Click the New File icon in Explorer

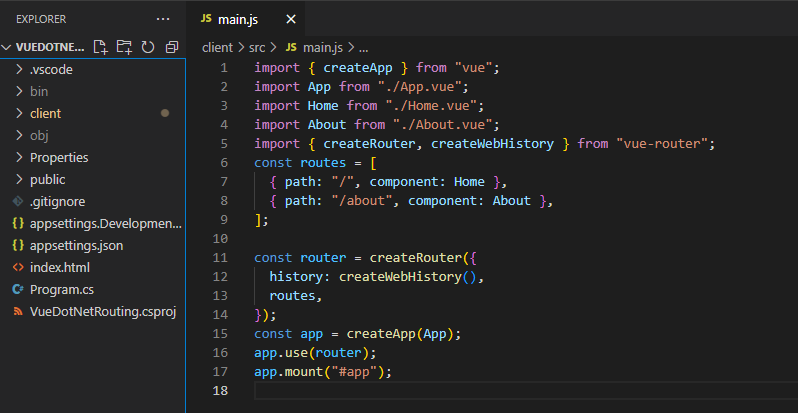101,47
